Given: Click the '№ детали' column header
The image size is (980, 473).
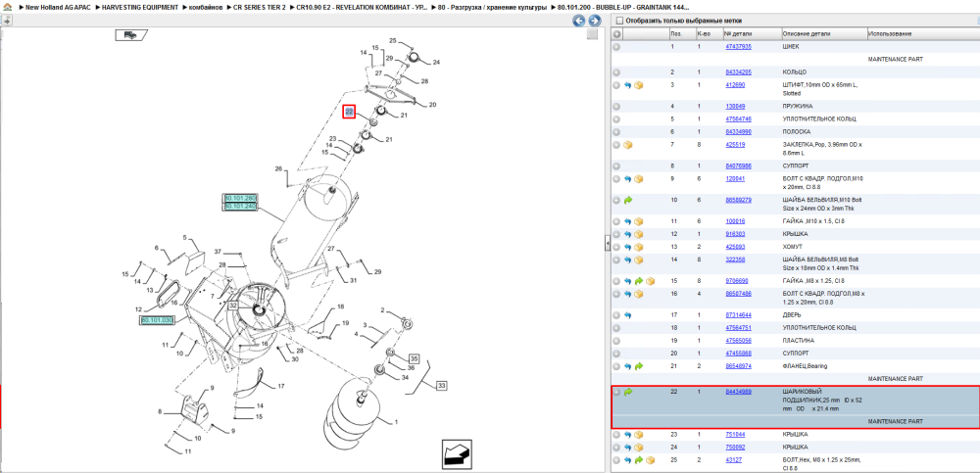Looking at the screenshot, I should tap(752, 33).
